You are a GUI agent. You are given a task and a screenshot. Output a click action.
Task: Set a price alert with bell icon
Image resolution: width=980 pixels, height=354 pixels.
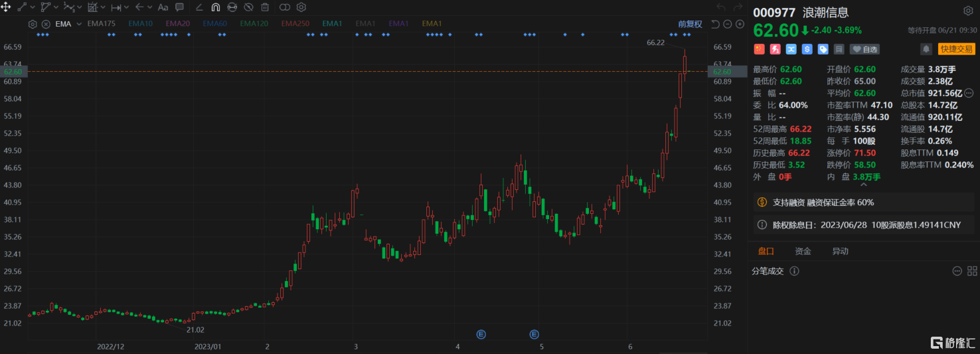point(926,49)
